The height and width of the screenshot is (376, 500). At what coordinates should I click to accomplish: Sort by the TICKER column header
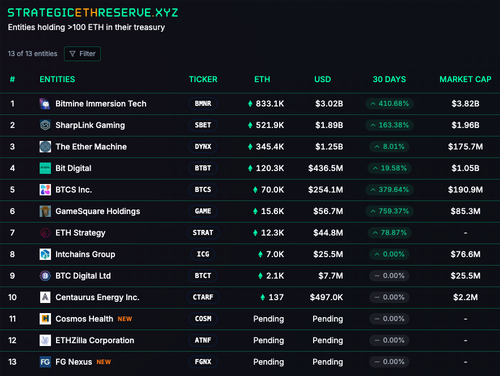(x=203, y=79)
